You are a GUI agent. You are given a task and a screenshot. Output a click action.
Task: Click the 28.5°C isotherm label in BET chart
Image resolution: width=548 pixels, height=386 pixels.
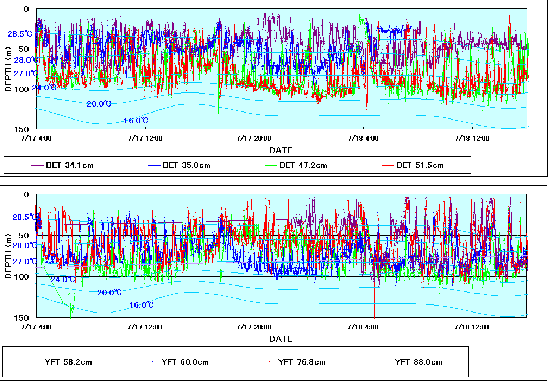(x=20, y=34)
